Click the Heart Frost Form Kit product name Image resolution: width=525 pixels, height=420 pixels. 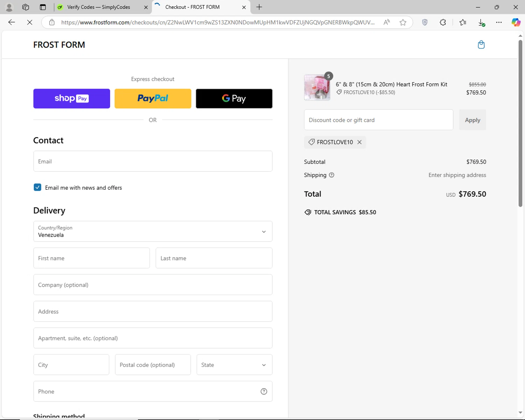tap(391, 84)
